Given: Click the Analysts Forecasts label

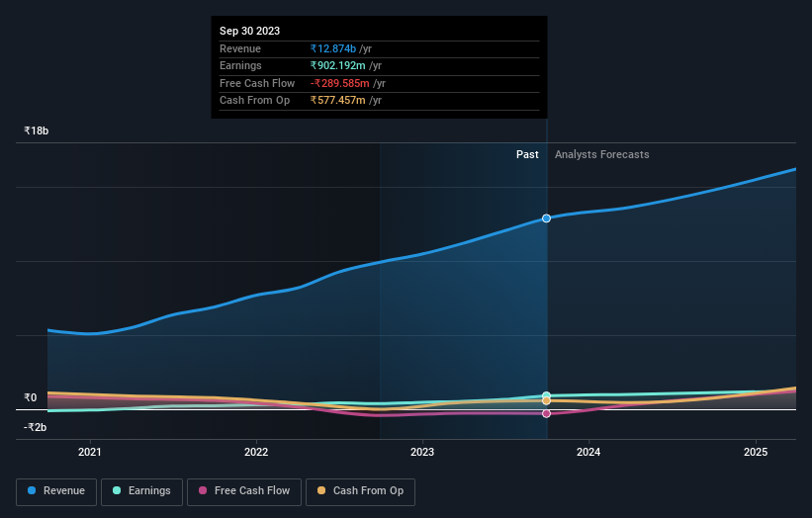Looking at the screenshot, I should tap(601, 154).
